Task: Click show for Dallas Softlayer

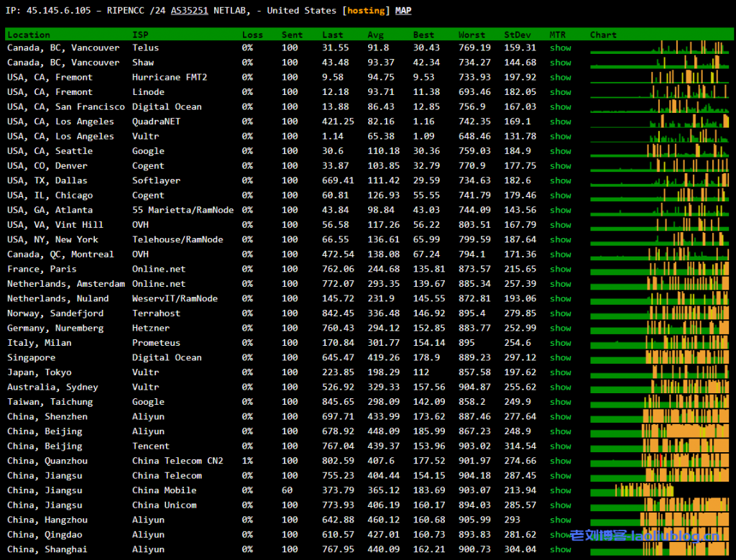Action: point(560,180)
